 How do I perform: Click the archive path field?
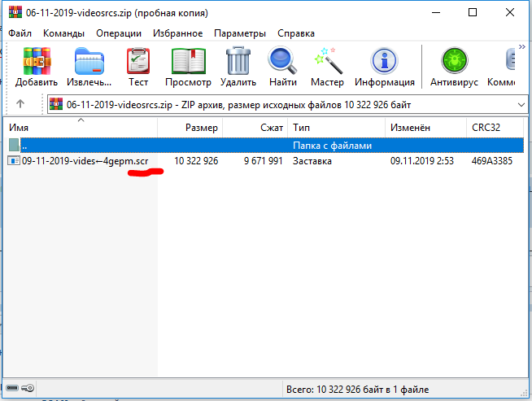(287, 104)
